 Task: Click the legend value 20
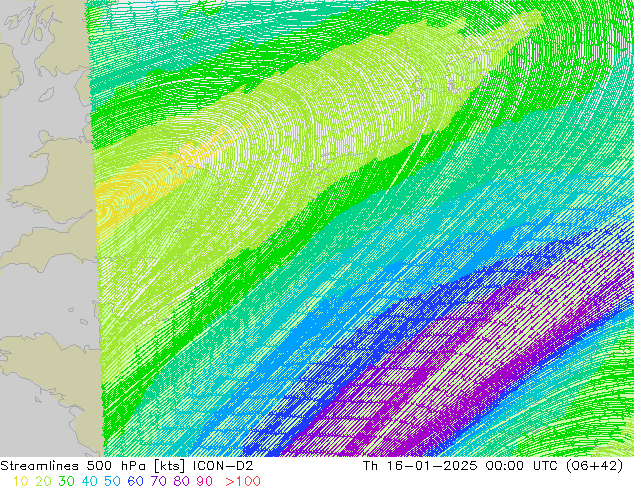click(x=43, y=482)
